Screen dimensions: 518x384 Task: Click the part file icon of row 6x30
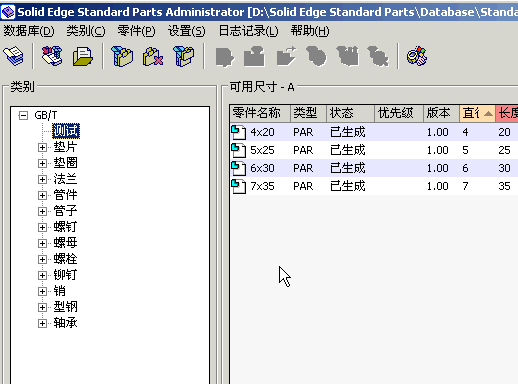tap(239, 168)
